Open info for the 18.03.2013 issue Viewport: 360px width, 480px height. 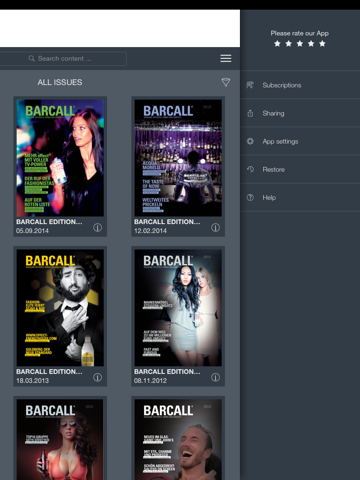click(97, 377)
